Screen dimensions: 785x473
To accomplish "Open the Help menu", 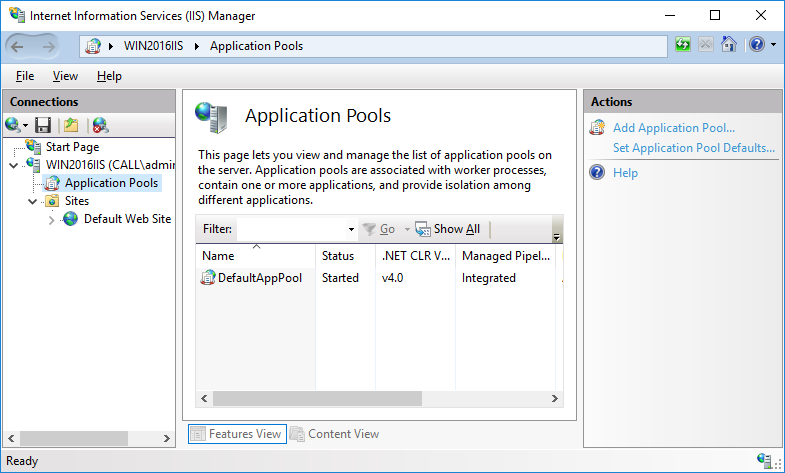I will [109, 76].
